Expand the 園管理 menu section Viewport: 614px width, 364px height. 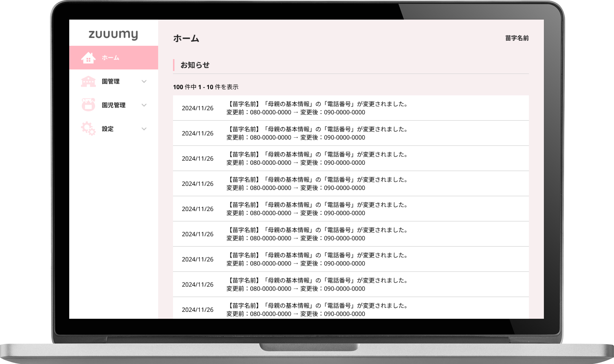[144, 81]
